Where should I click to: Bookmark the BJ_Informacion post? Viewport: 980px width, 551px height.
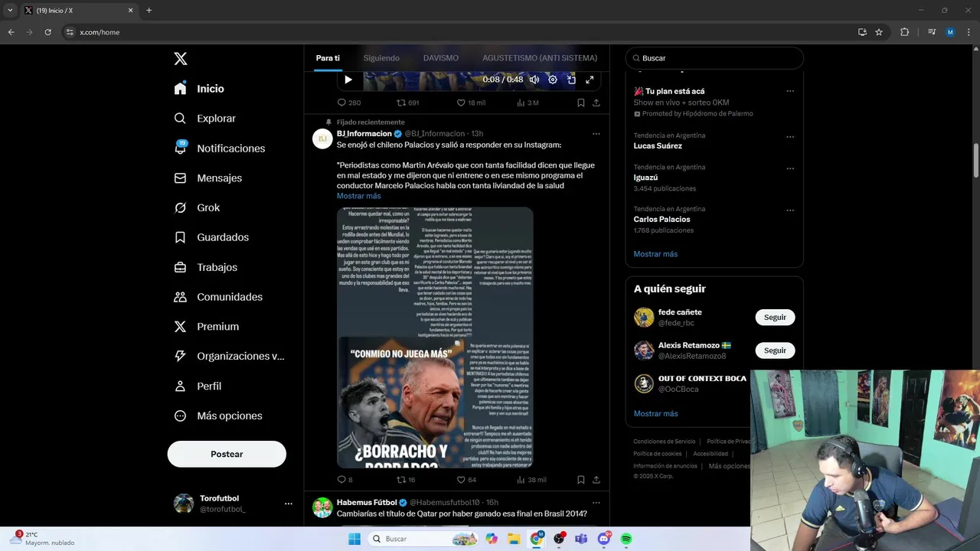[x=581, y=480]
